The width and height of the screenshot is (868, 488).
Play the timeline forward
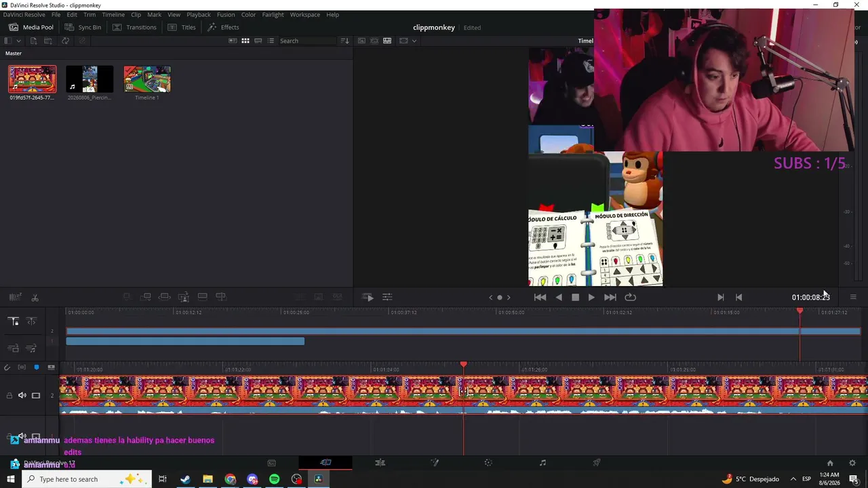[591, 297]
